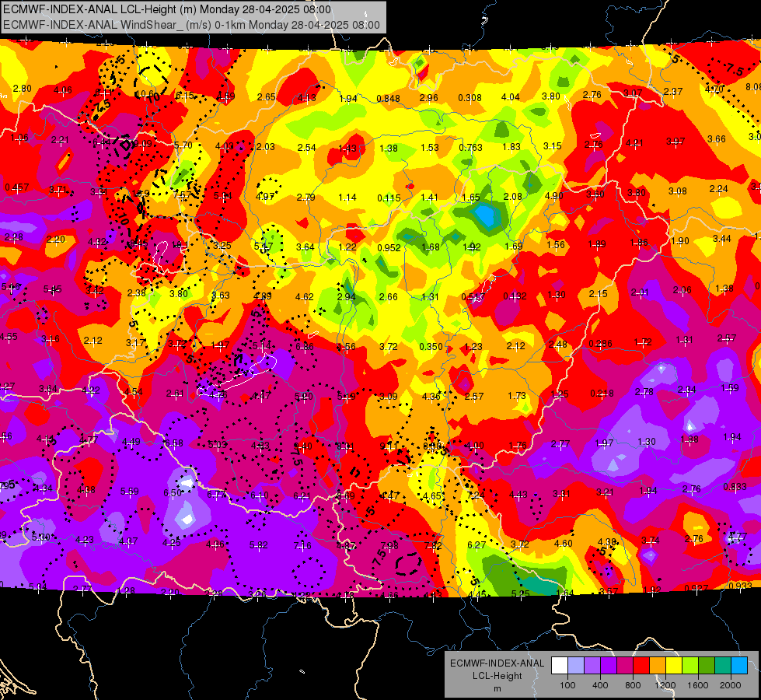761x700 pixels.
Task: Click the legend label ECMWF-INDEX-ANAL
Action: (497, 663)
